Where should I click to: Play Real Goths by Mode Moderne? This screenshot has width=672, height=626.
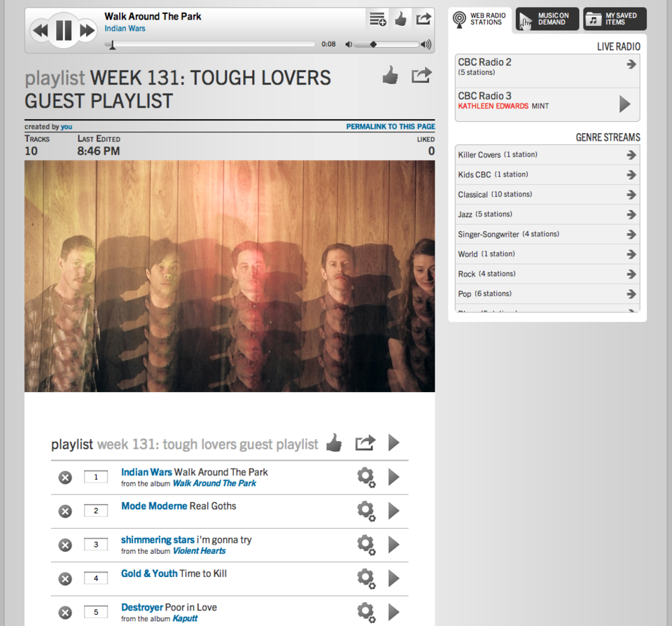(x=394, y=510)
